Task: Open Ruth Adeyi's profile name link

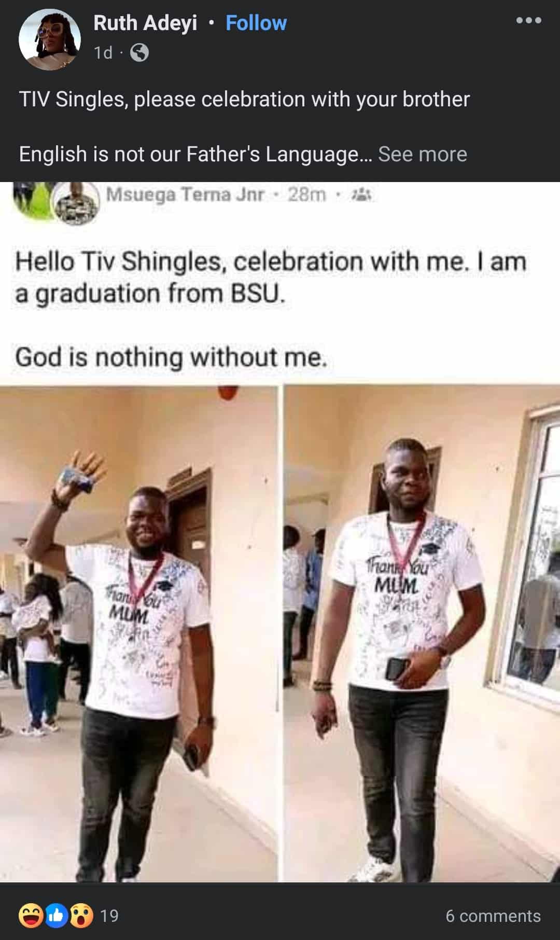Action: [145, 23]
